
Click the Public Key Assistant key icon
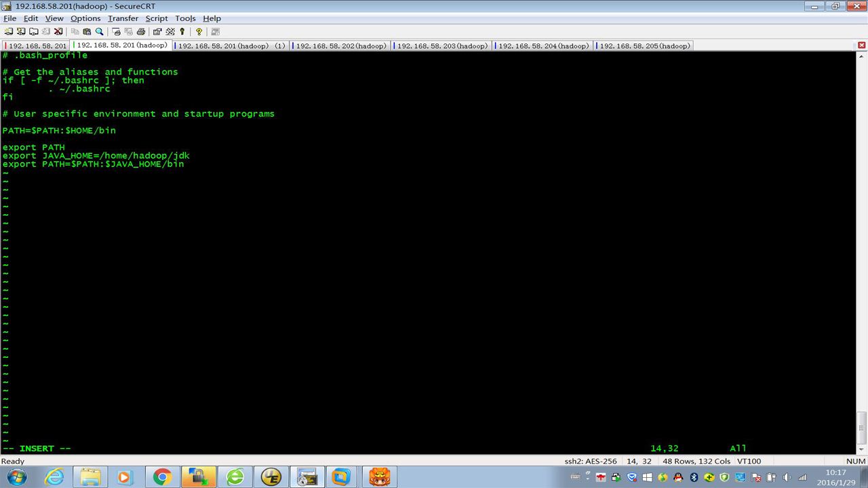tap(182, 31)
